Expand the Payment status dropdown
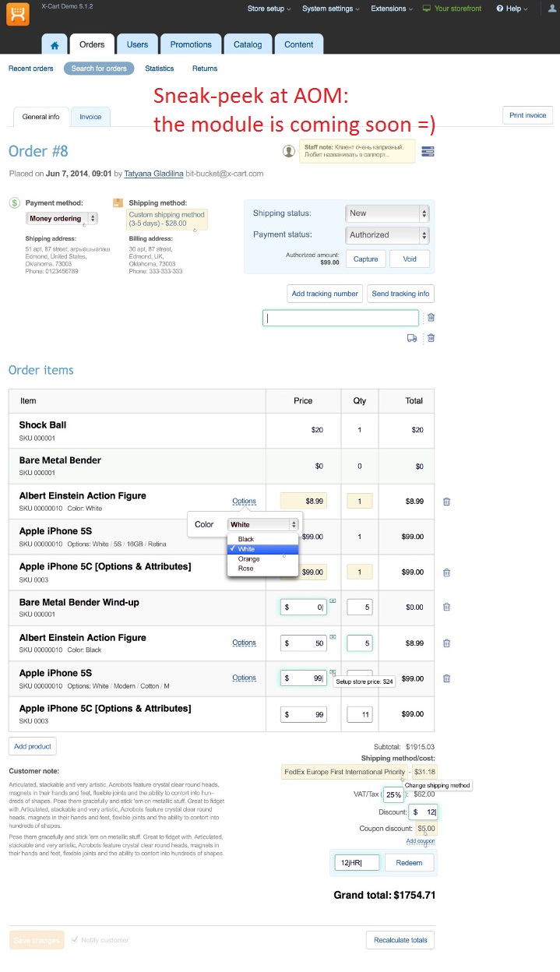Screen dimensions: 560x972 click(387, 234)
